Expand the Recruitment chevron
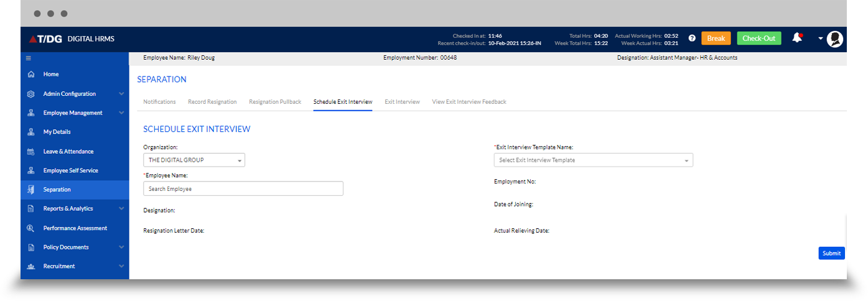The height and width of the screenshot is (301, 868). point(121,266)
